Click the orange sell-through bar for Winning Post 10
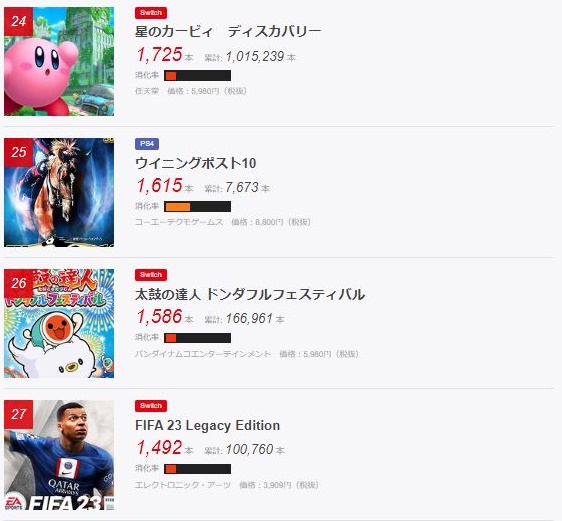The height and width of the screenshot is (521, 562). click(197, 207)
